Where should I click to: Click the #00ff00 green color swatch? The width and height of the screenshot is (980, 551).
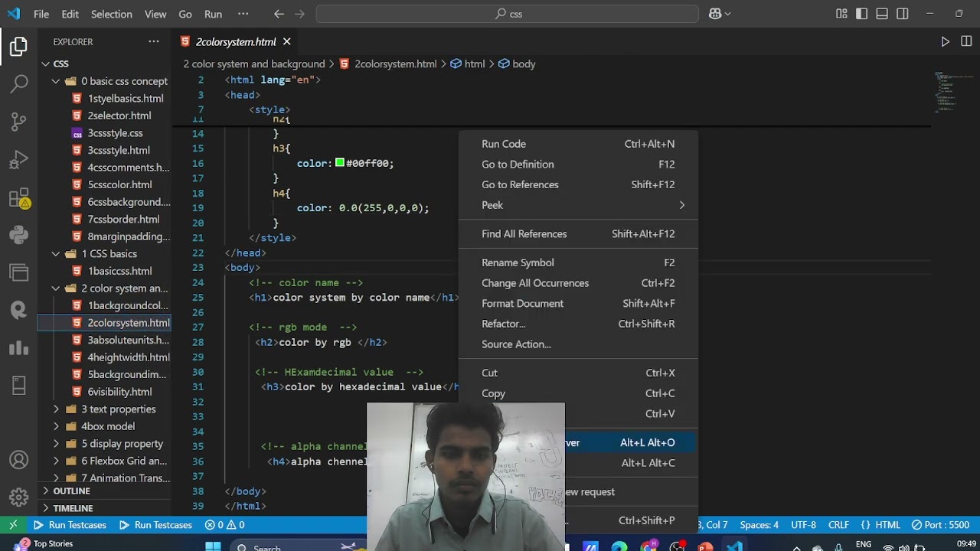[x=340, y=163]
